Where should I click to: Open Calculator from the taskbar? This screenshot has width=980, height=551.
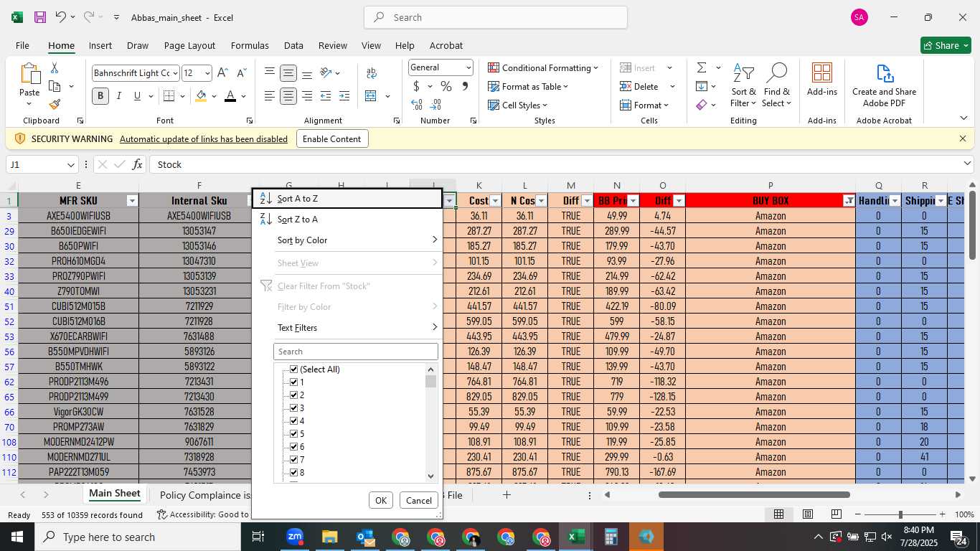(x=611, y=537)
